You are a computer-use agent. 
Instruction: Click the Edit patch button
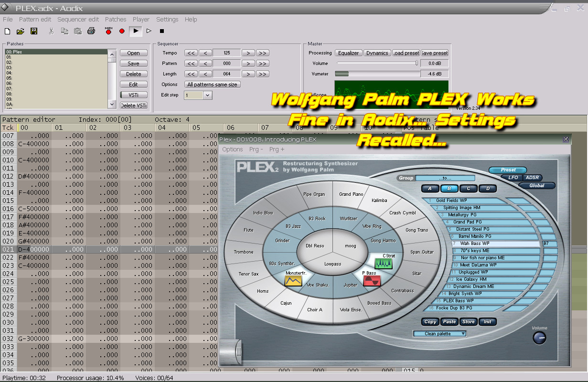pos(134,85)
